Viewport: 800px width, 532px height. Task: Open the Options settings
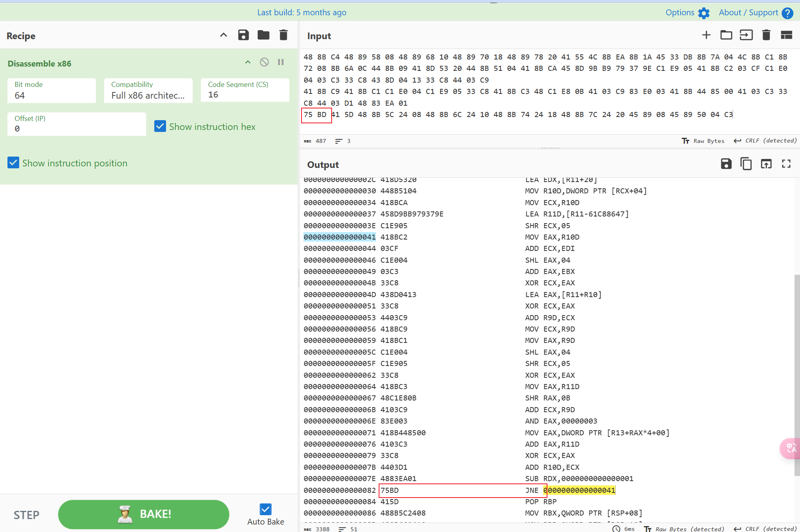tap(687, 13)
